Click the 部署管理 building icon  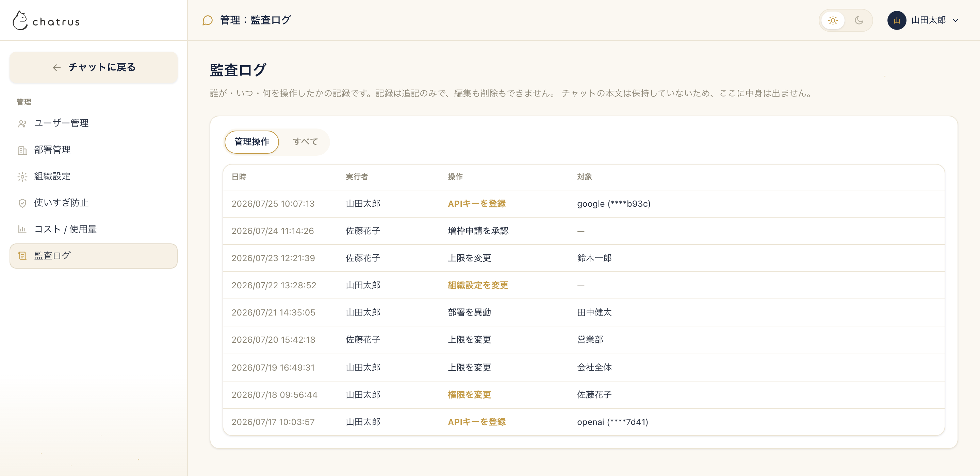pyautogui.click(x=22, y=150)
